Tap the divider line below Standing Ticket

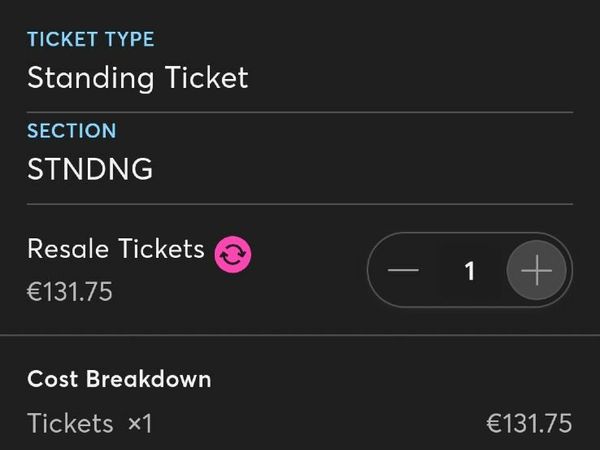coord(300,112)
